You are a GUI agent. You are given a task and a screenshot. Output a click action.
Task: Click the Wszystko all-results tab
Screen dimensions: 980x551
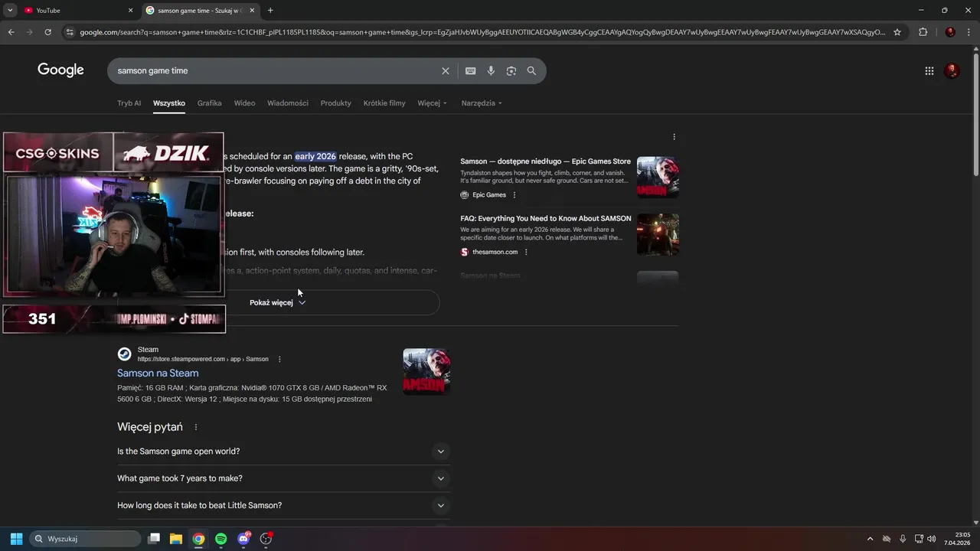pos(169,103)
